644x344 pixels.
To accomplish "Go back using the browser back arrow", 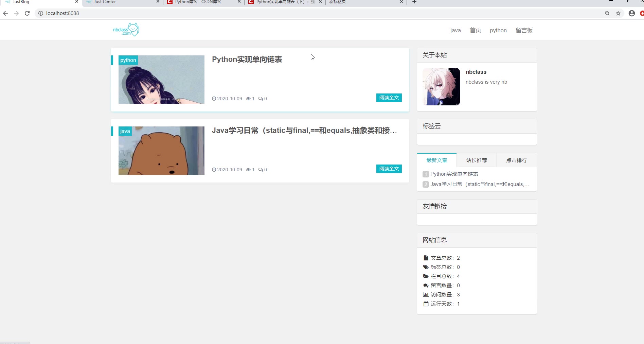I will tap(5, 13).
